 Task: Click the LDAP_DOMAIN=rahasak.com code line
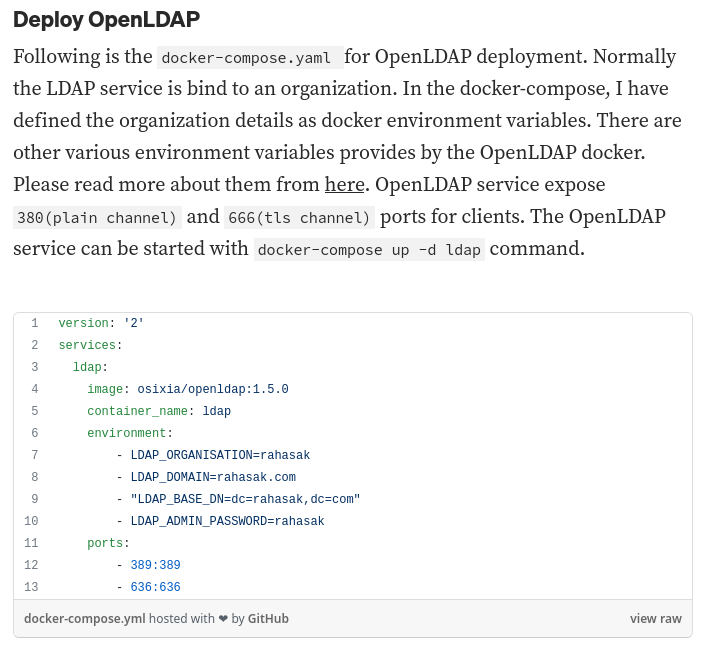pyautogui.click(x=212, y=477)
